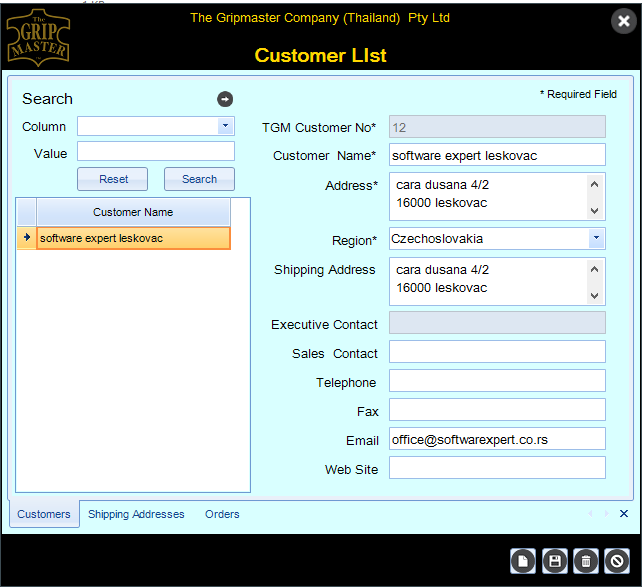
Task: Close the Customer List window
Action: [x=623, y=21]
